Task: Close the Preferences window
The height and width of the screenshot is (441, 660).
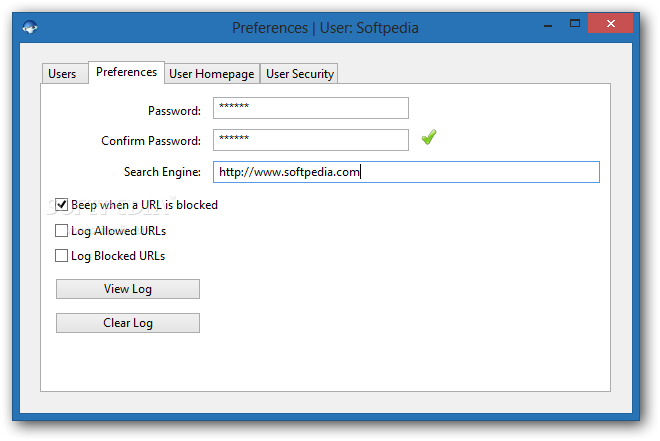Action: coord(610,23)
